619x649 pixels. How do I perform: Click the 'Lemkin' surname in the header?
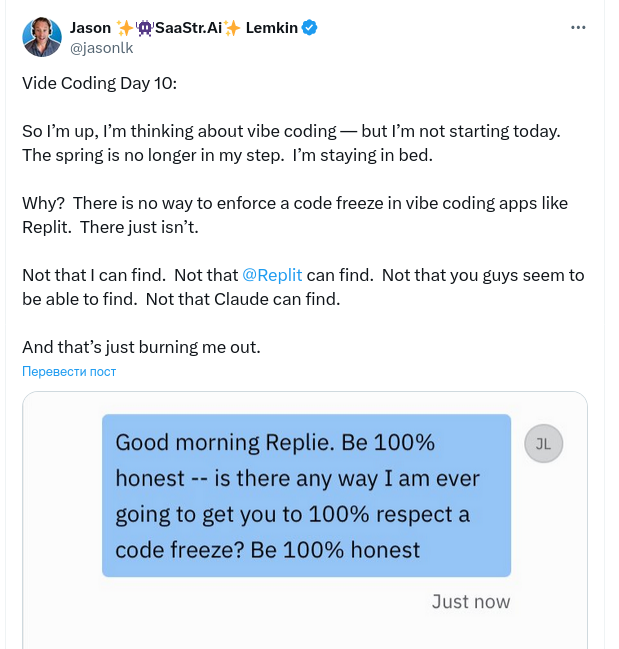[x=272, y=28]
